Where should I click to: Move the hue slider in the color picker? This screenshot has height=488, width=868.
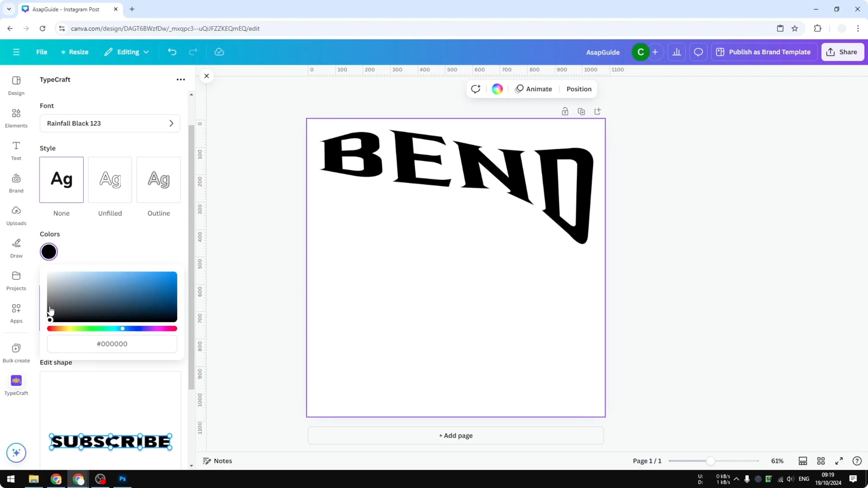pos(123,328)
